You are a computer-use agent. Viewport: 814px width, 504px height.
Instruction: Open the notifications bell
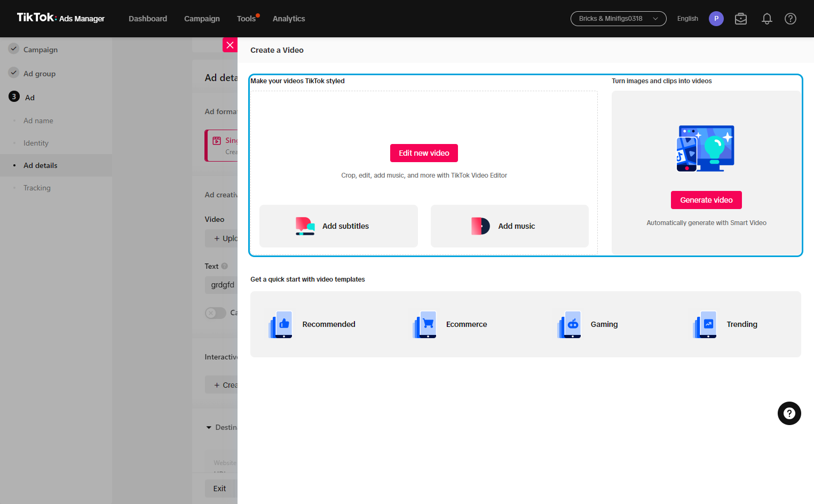[x=767, y=19]
